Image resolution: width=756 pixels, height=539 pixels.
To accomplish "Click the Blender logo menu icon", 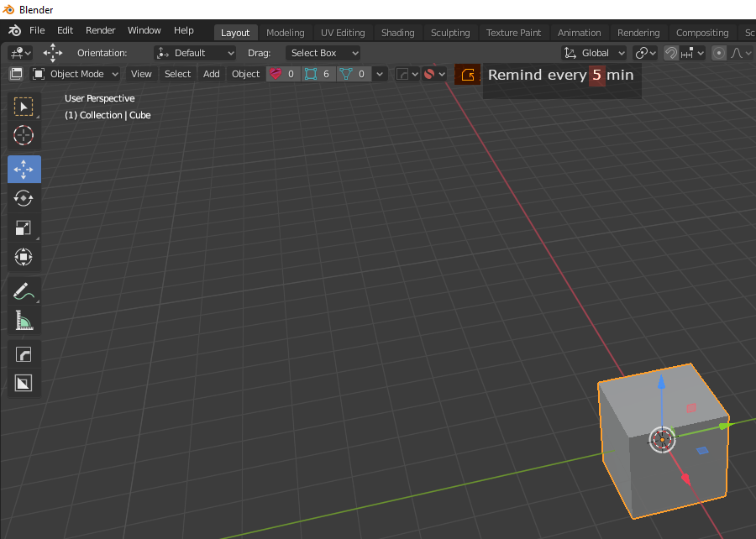I will 14,30.
